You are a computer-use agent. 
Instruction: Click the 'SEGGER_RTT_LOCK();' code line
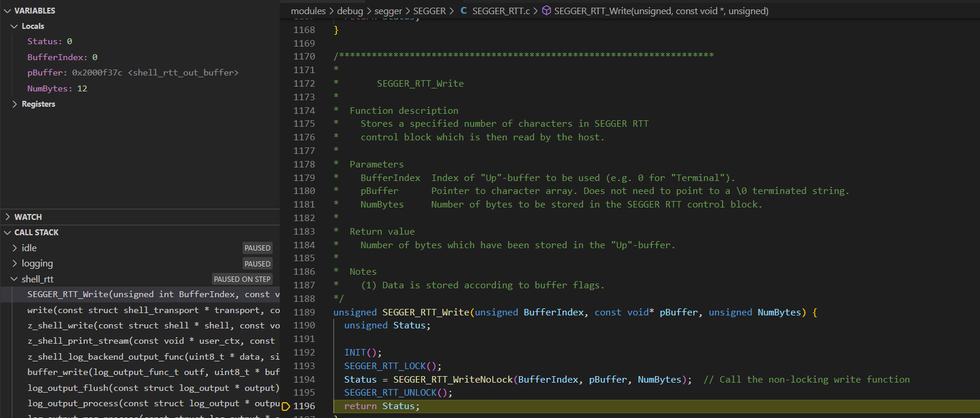click(393, 366)
